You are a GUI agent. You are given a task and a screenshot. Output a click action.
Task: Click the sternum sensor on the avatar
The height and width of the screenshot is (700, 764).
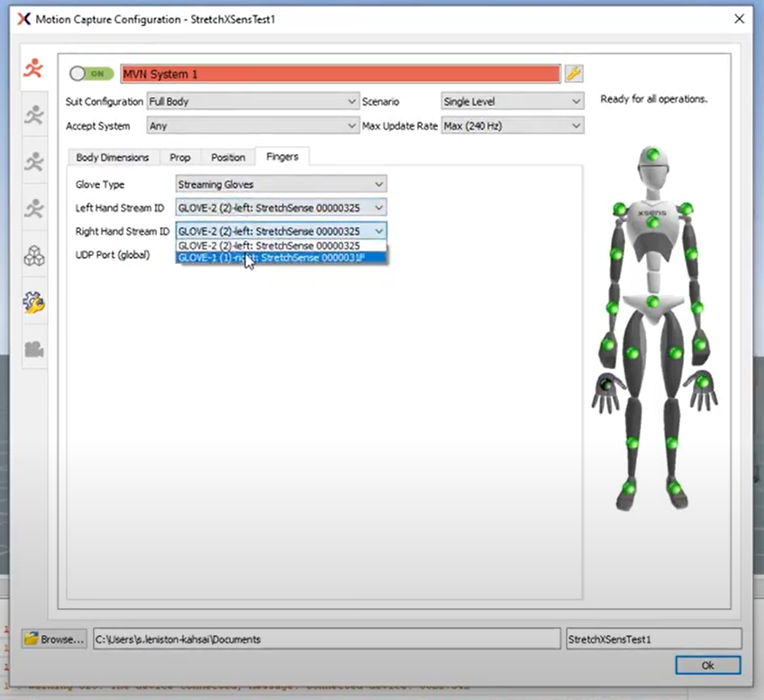point(652,223)
